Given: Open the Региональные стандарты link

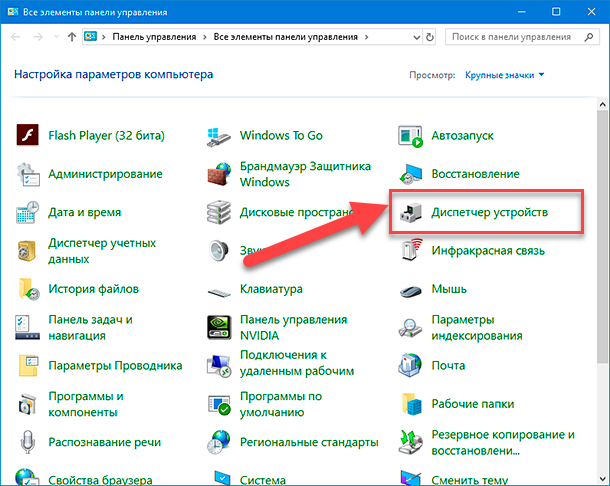Looking at the screenshot, I should [x=309, y=442].
